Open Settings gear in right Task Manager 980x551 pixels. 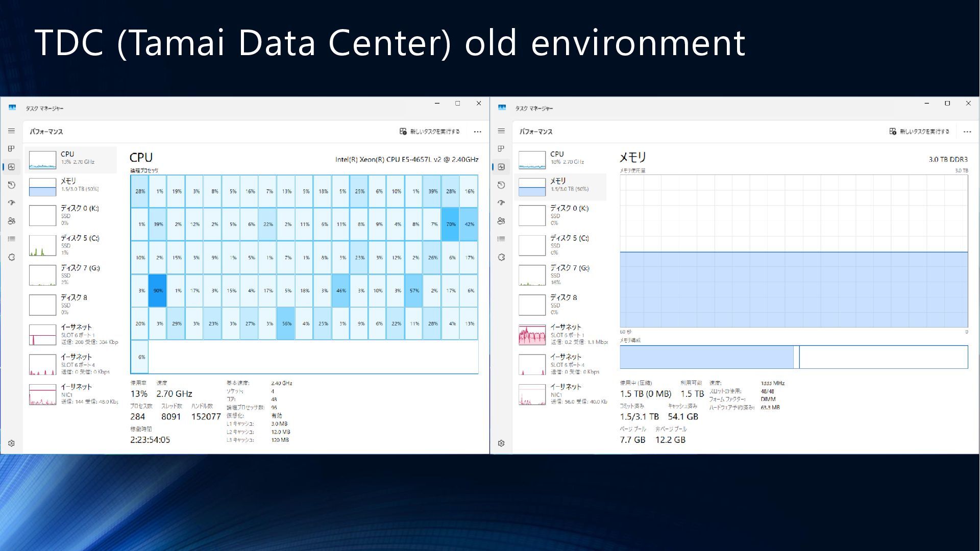coord(501,443)
